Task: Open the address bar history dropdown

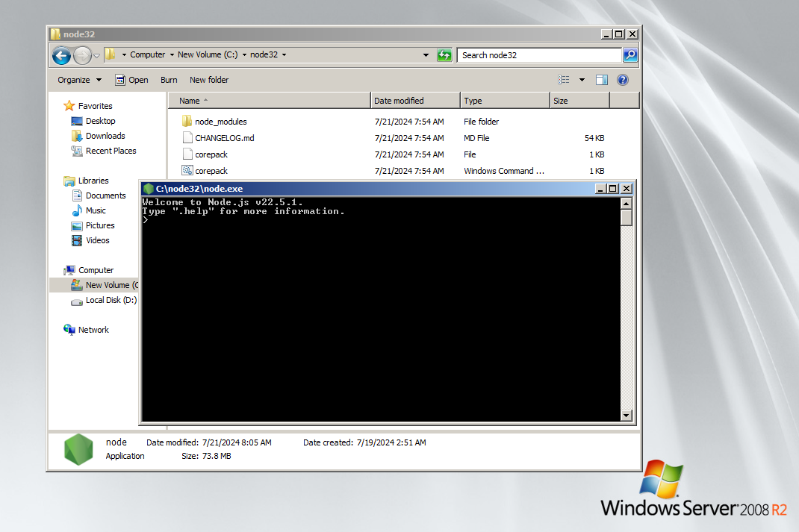Action: [x=426, y=55]
